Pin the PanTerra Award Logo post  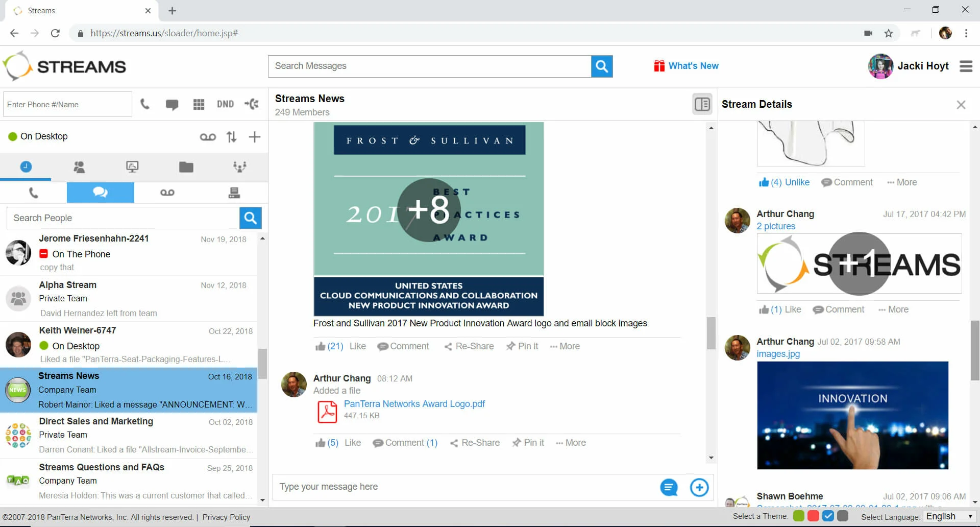(528, 443)
